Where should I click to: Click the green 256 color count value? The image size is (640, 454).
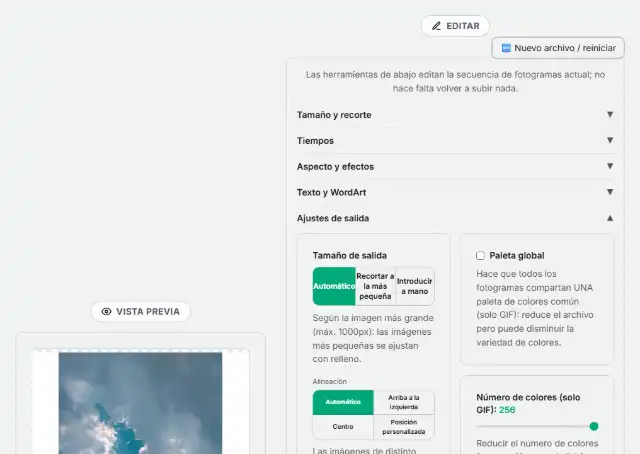pos(507,410)
